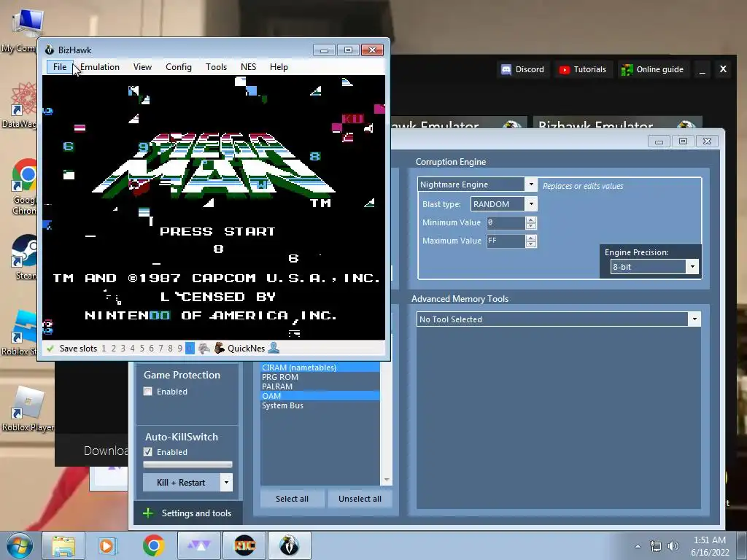The height and width of the screenshot is (560, 747).
Task: Adjust Maximum Value stepper arrows
Action: coord(531,241)
